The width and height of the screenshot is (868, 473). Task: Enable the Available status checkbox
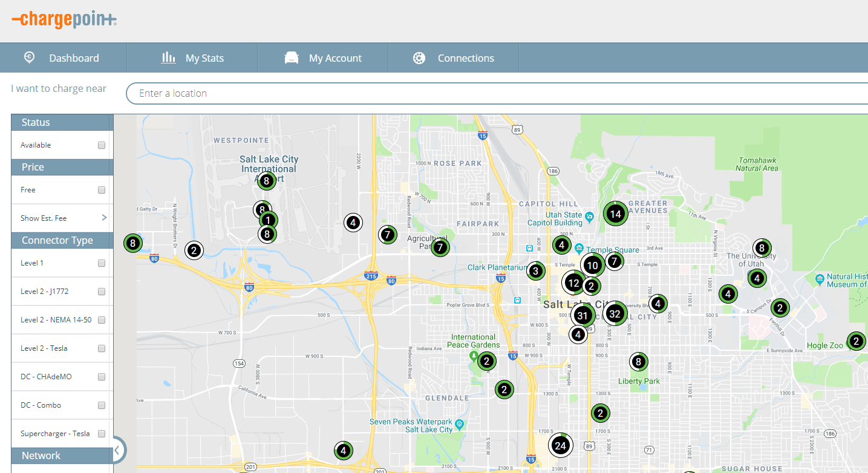click(102, 145)
